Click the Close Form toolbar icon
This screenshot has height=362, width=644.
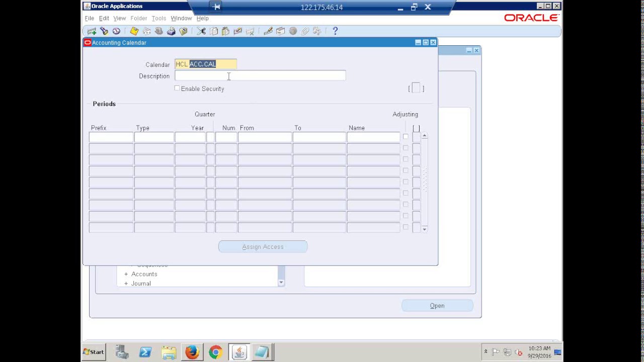183,31
